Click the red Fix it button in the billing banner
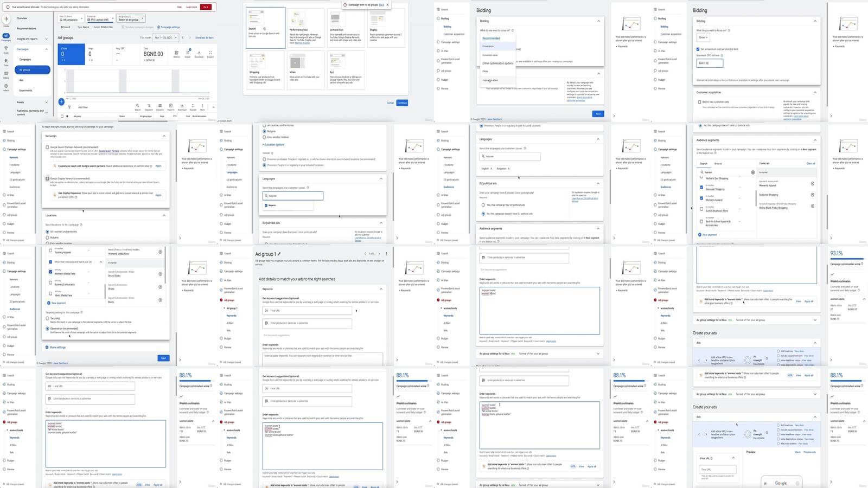 tap(206, 7)
